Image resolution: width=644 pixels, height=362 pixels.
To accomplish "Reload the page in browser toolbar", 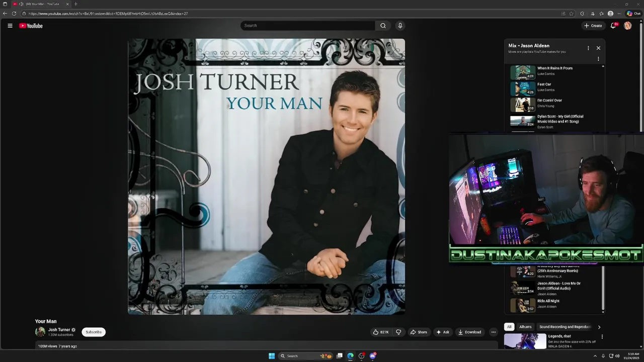I will coord(14,14).
